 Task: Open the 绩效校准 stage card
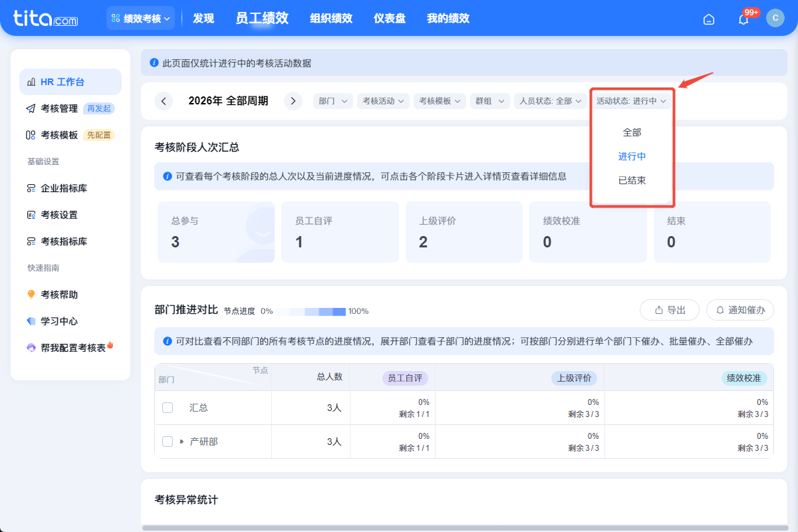[588, 232]
